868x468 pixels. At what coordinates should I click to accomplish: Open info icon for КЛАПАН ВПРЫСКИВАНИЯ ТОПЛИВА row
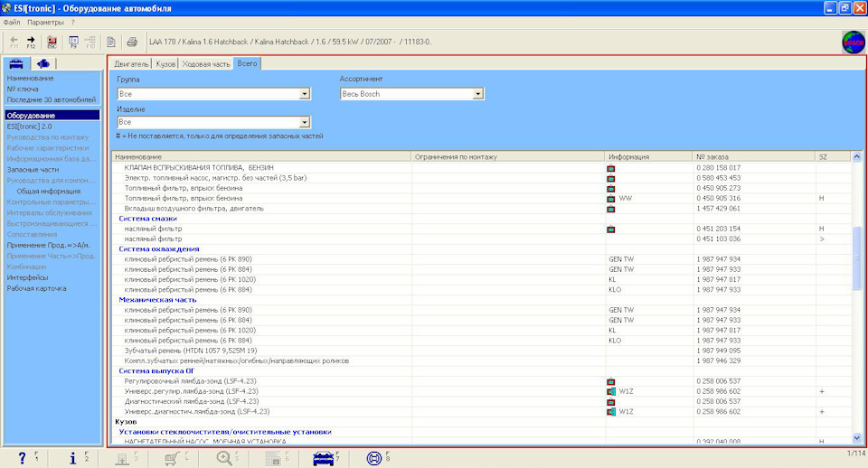[610, 168]
